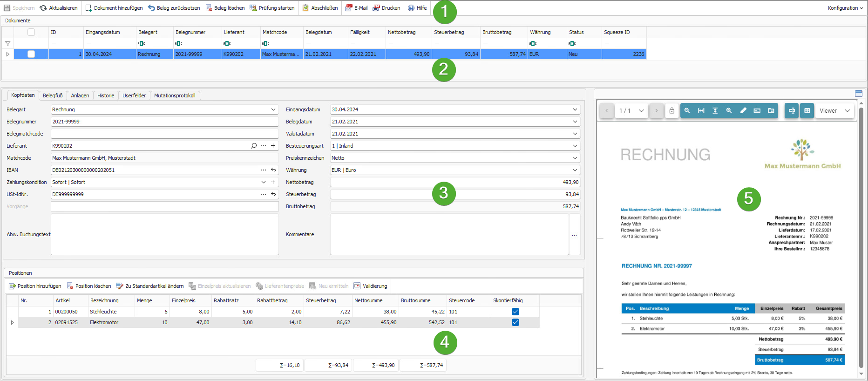The image size is (868, 381).
Task: Click the table grid icon in viewer
Action: pyautogui.click(x=807, y=111)
